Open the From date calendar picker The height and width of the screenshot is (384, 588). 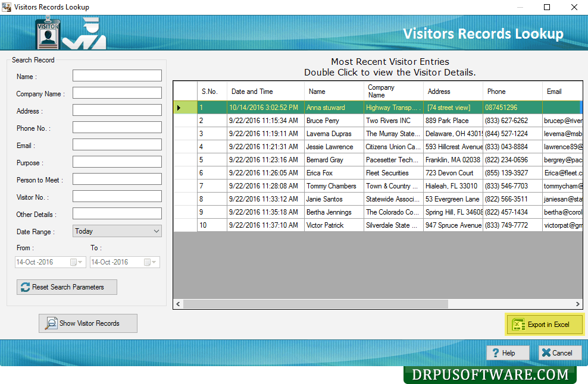point(74,262)
